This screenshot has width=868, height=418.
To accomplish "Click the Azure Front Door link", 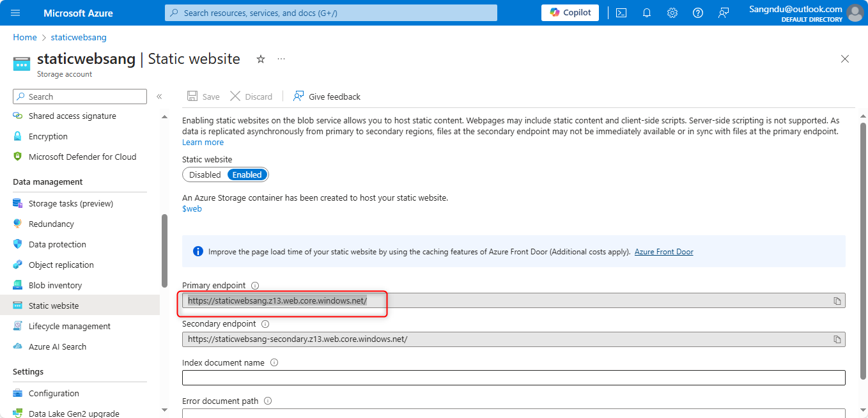I will coord(663,252).
